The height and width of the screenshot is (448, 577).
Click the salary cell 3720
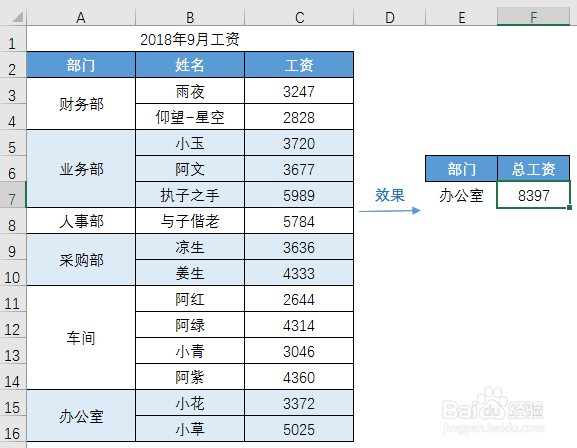pyautogui.click(x=299, y=143)
